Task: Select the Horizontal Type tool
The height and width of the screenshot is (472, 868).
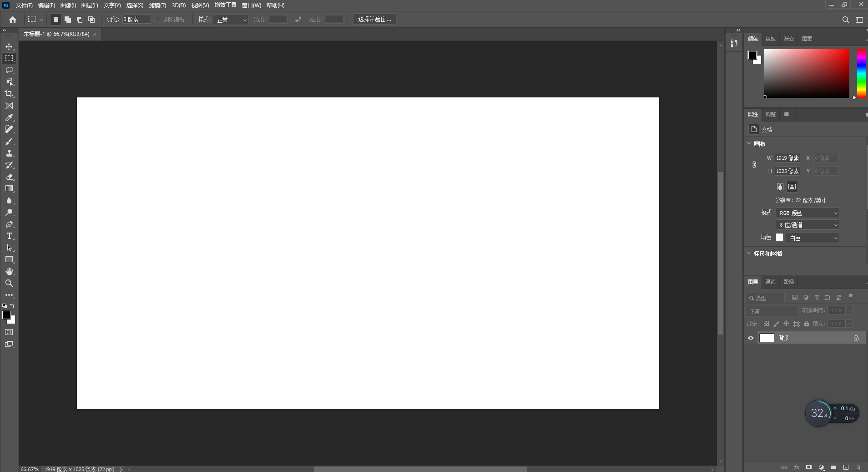Action: pyautogui.click(x=9, y=236)
